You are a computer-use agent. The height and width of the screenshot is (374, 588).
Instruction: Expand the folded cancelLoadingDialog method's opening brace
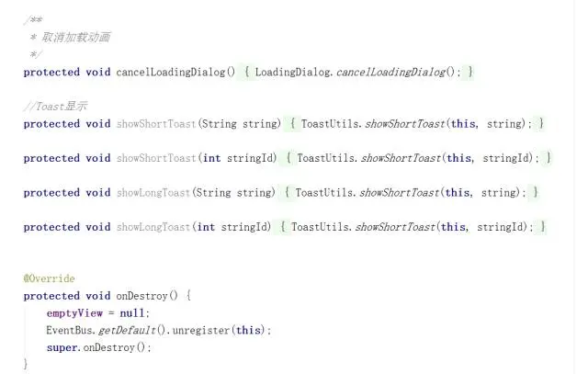[x=247, y=72]
